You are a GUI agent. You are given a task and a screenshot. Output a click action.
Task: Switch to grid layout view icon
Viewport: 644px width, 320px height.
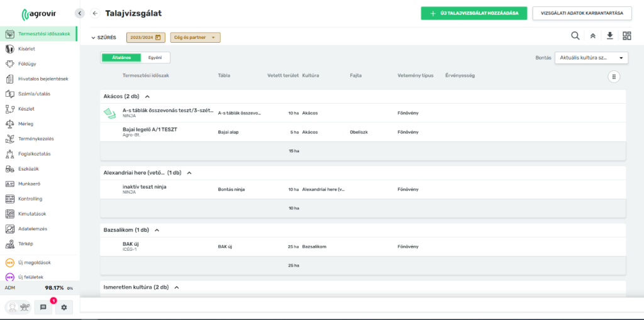[x=626, y=36]
